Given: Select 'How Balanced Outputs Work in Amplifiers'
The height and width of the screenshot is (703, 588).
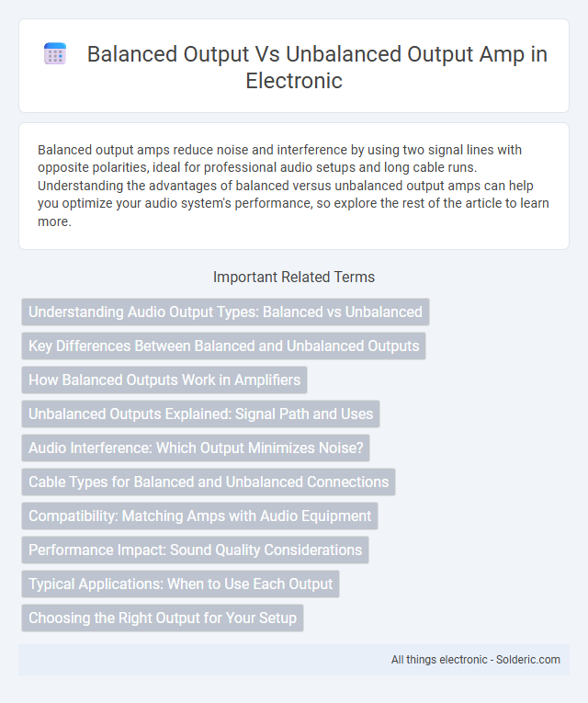Looking at the screenshot, I should click(x=164, y=380).
